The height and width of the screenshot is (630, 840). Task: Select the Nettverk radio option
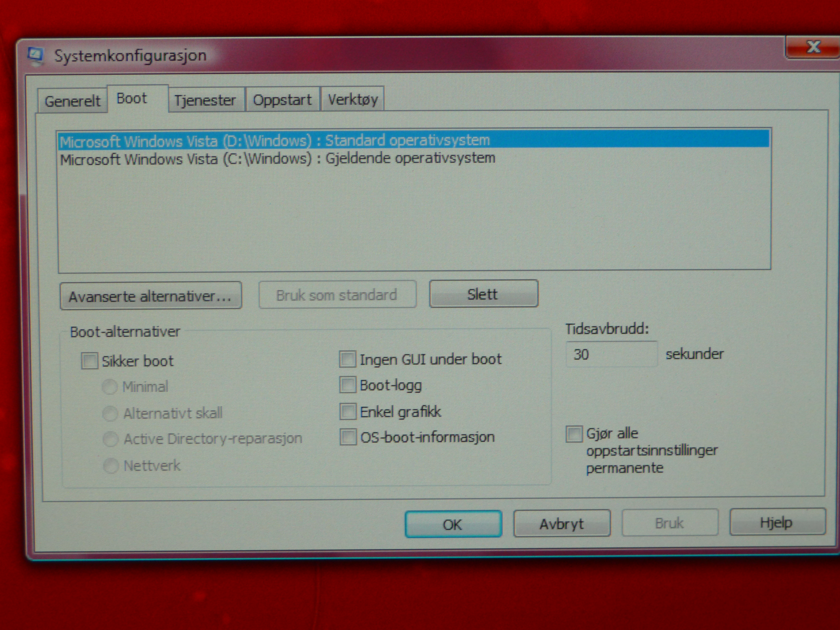pyautogui.click(x=111, y=466)
